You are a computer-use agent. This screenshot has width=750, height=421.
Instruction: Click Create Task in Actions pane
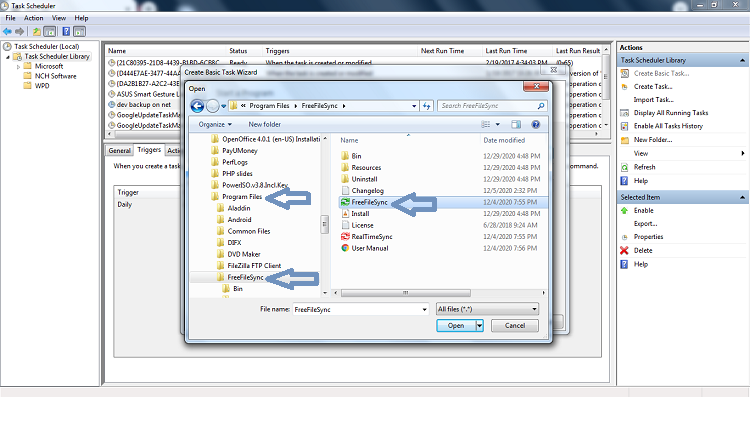click(653, 87)
